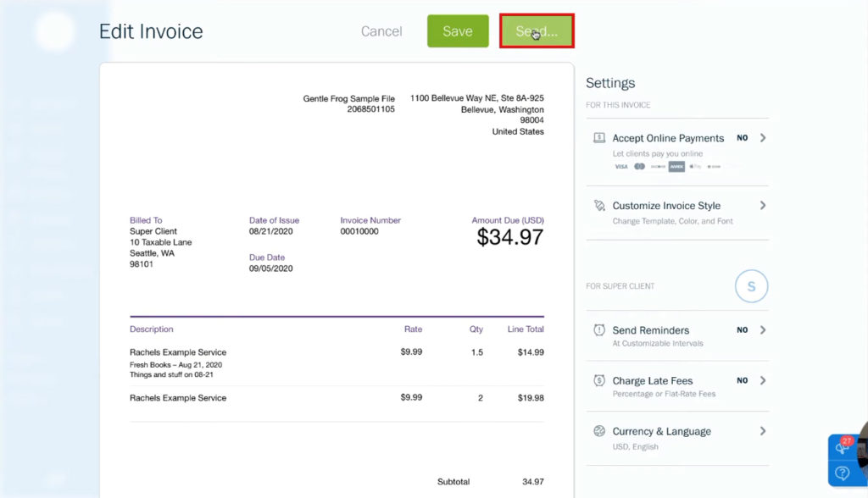Open Customize Invoice Style options via chevron
Image resolution: width=868 pixels, height=498 pixels.
763,205
